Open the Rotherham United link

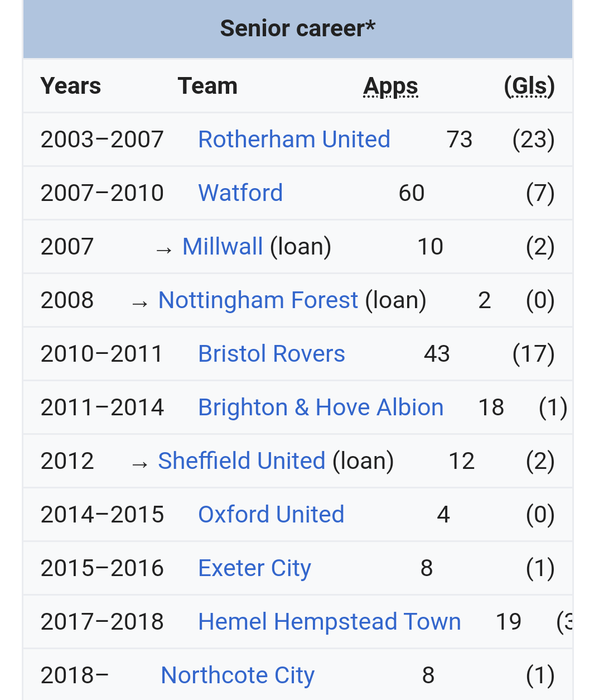point(294,140)
